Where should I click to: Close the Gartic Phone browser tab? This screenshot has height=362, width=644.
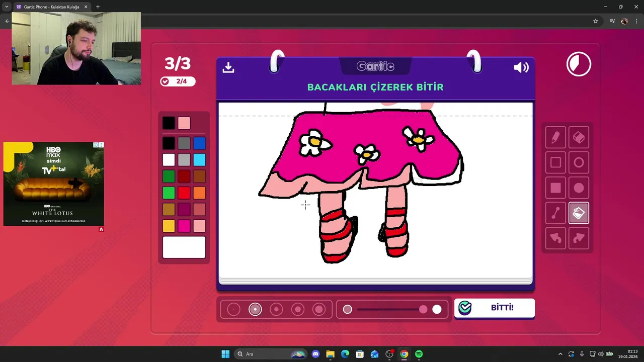tap(86, 7)
